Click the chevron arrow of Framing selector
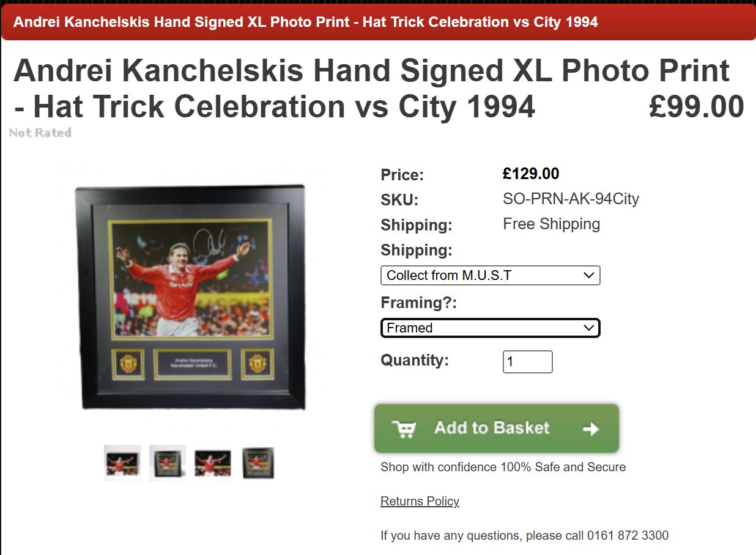Screen dimensions: 756x555 click(x=589, y=328)
